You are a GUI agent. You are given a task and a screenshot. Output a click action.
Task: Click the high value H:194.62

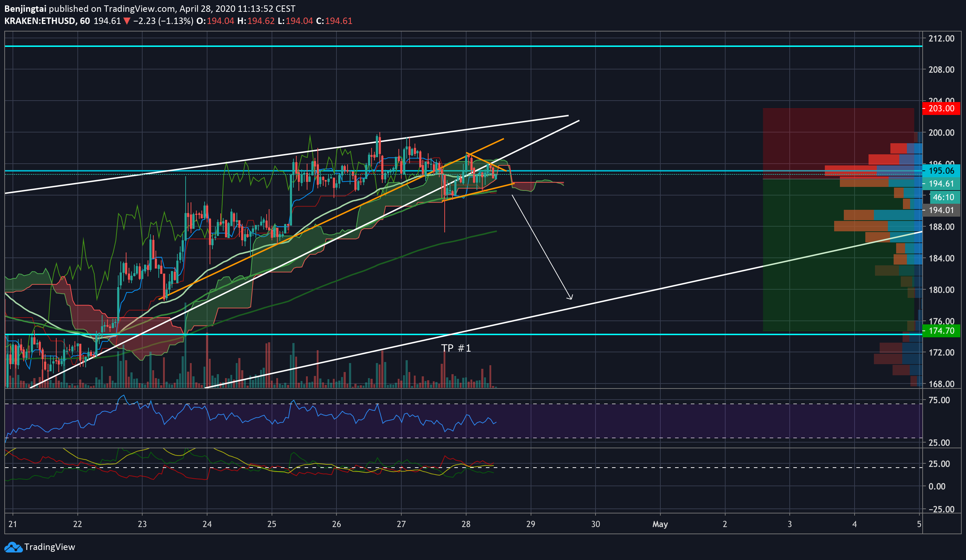pos(256,21)
